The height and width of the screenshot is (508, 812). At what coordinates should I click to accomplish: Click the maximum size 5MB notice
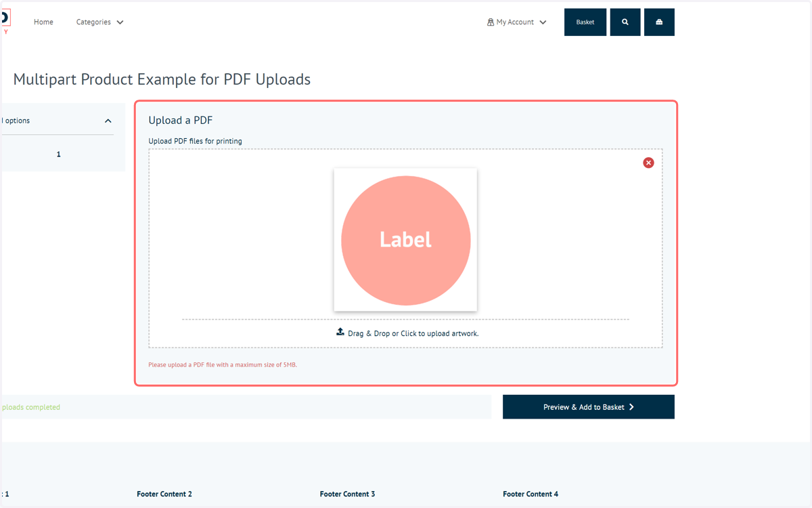[223, 365]
